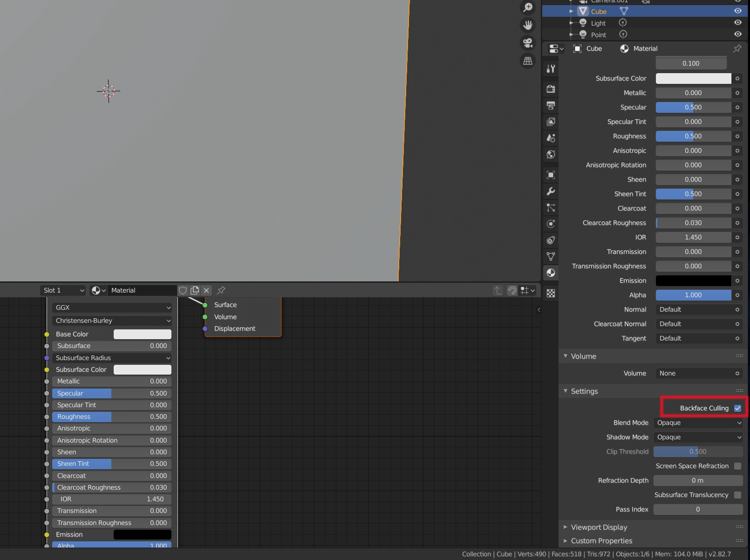Enable fake user shield for Material
Viewport: 750px width, 560px height.
(x=183, y=290)
